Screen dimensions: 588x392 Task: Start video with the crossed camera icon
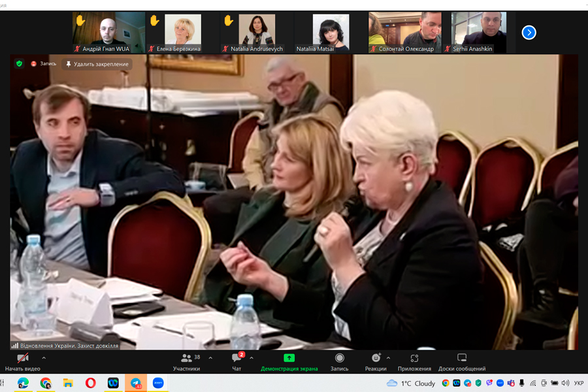pos(22,358)
